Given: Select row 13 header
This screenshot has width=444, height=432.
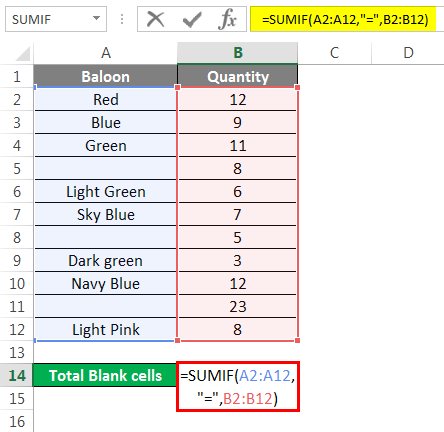Looking at the screenshot, I should [17, 352].
